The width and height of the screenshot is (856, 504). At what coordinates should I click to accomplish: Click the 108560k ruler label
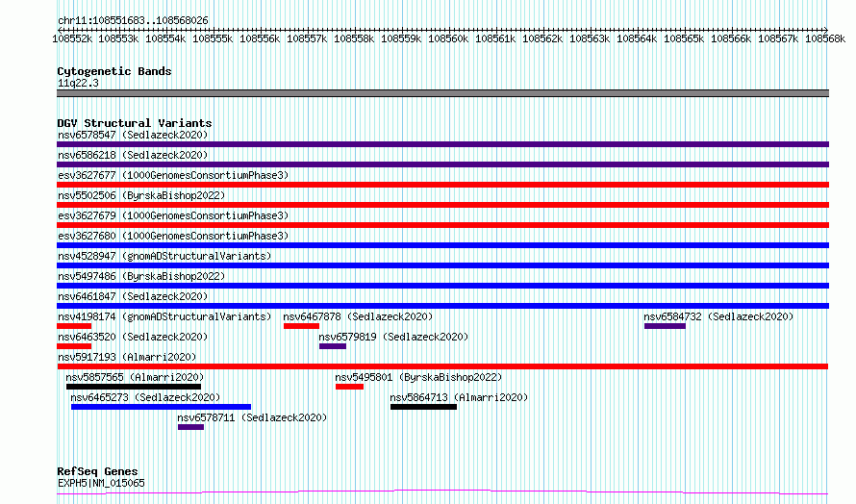coord(448,38)
